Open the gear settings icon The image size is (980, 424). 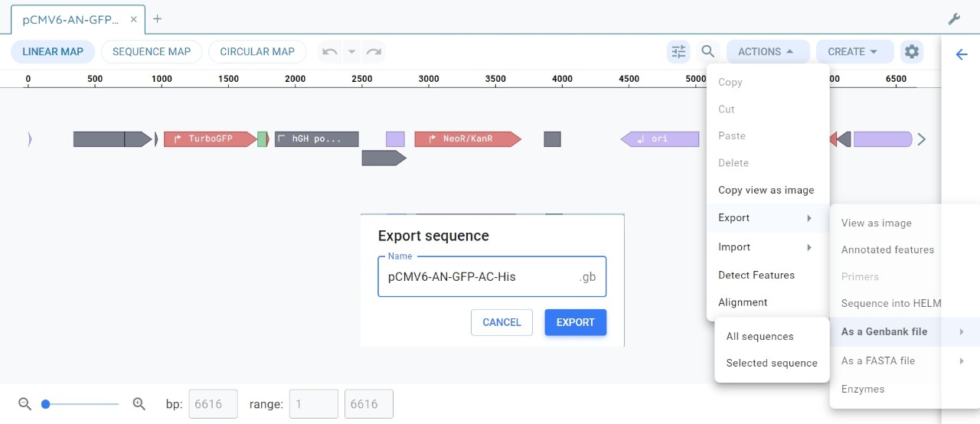(x=911, y=52)
